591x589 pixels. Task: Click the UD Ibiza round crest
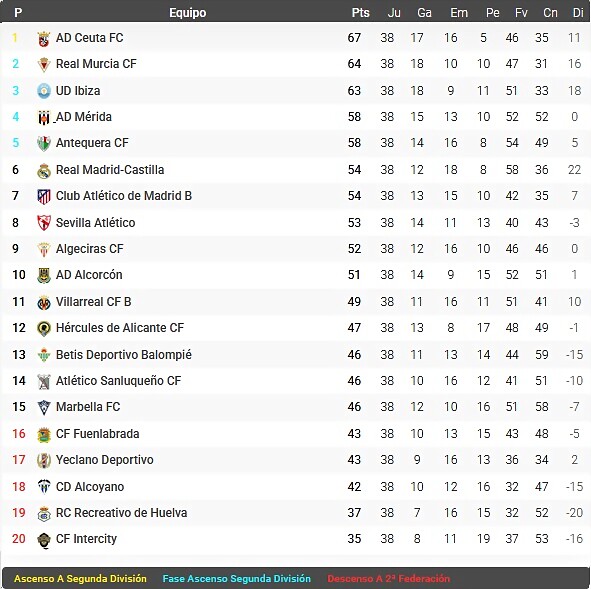44,91
